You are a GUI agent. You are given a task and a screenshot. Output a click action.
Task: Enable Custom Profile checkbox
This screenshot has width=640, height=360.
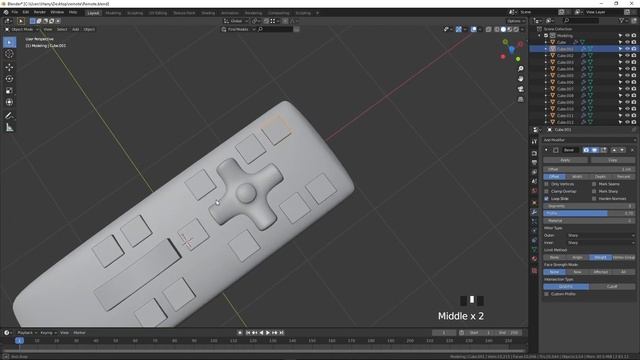(x=547, y=294)
